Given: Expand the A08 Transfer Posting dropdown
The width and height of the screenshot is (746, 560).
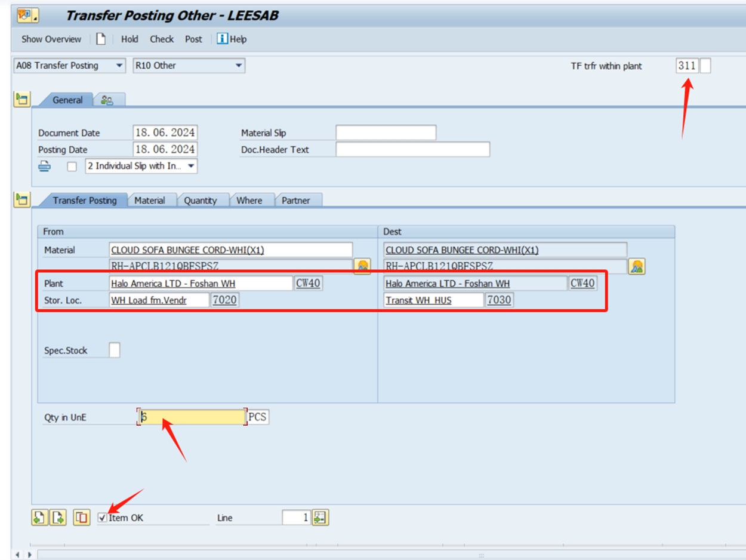Looking at the screenshot, I should click(x=119, y=66).
